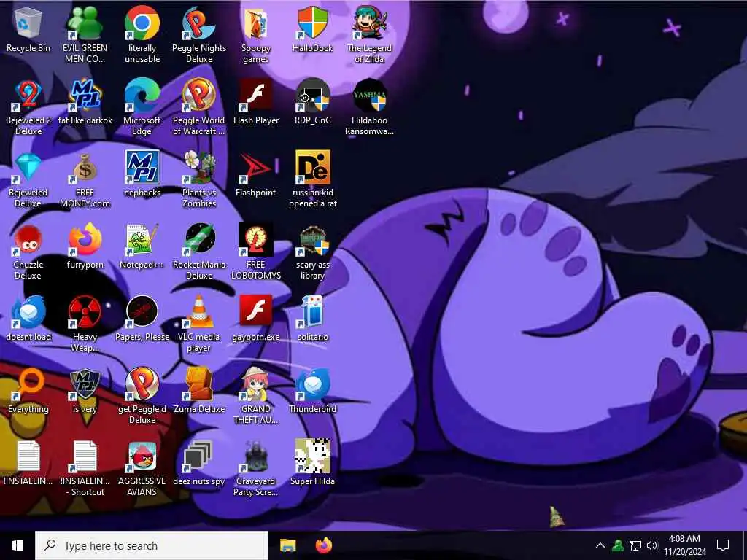Select the Firefox icon labeled furryporn

tap(85, 240)
